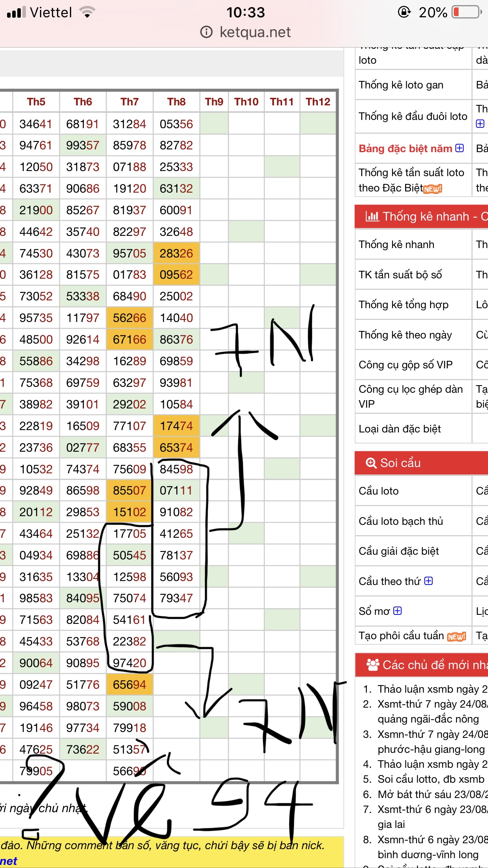Open Tạo phôi cầu tuần link
The height and width of the screenshot is (868, 488).
click(x=401, y=636)
